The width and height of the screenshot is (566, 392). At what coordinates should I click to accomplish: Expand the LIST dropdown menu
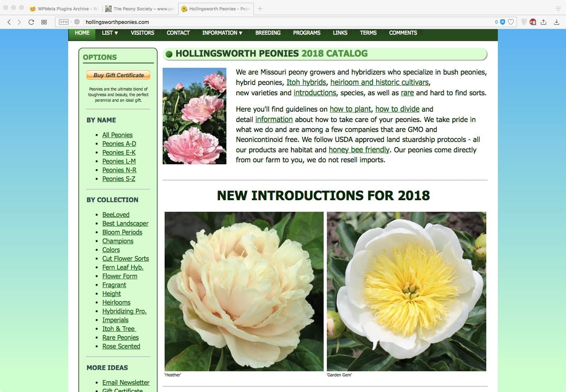point(110,33)
